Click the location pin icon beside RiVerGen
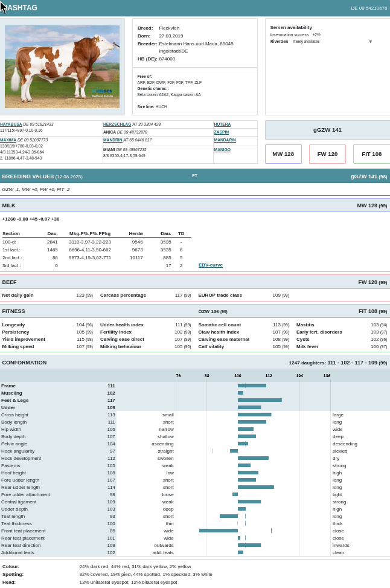The image size is (390, 588). (370, 42)
